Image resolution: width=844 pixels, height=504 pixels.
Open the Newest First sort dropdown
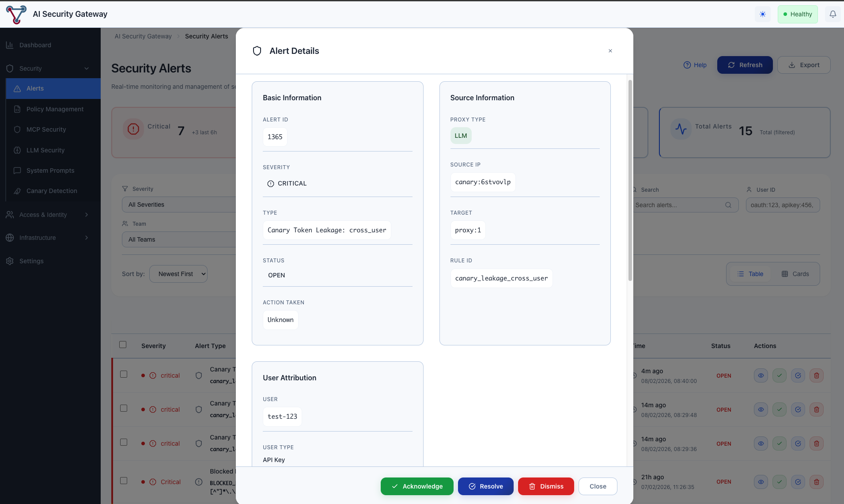point(178,274)
